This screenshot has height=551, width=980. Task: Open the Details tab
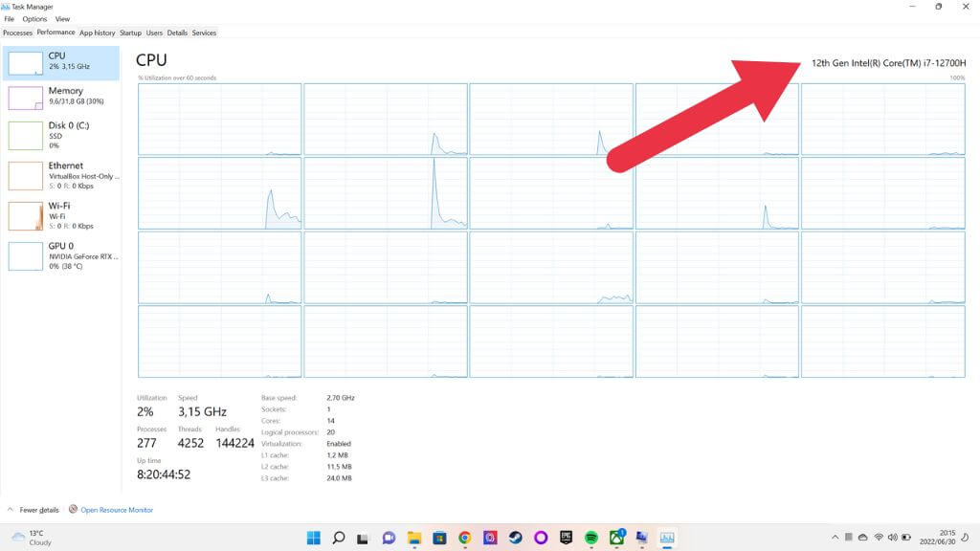(177, 33)
